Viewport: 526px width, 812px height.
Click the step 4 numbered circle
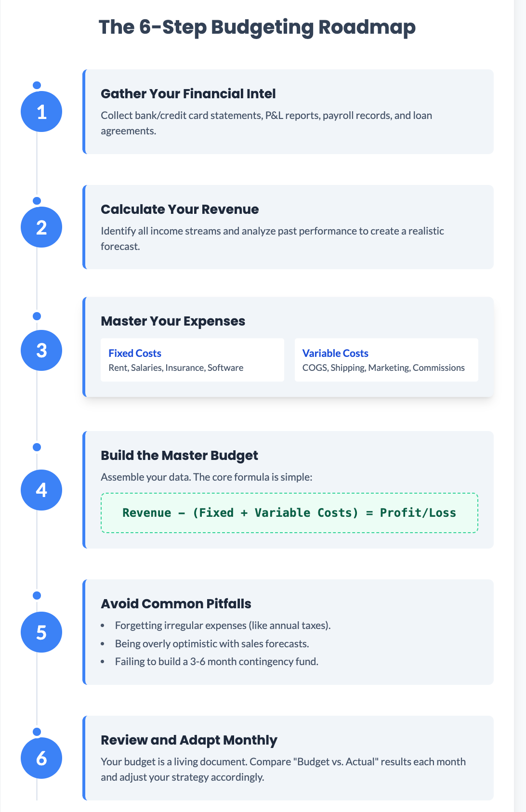point(41,490)
